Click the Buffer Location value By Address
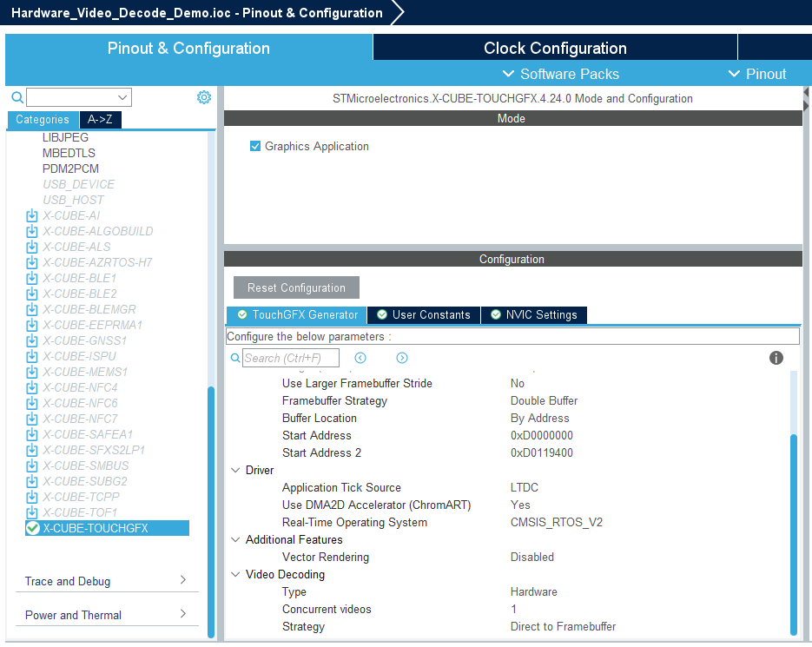The image size is (812, 647). point(539,418)
